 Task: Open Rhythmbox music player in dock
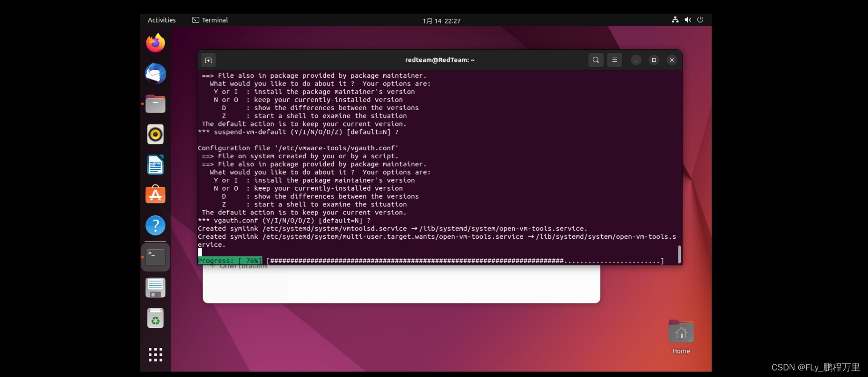155,134
